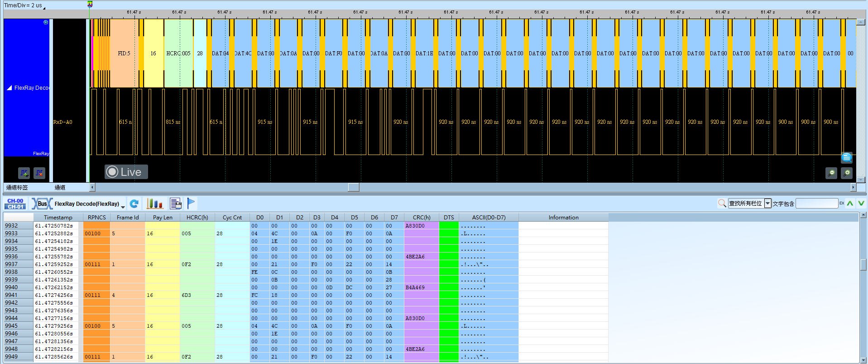Open the Time/Div = 2 us dropdown
This screenshot has height=364, width=868.
tap(44, 8)
